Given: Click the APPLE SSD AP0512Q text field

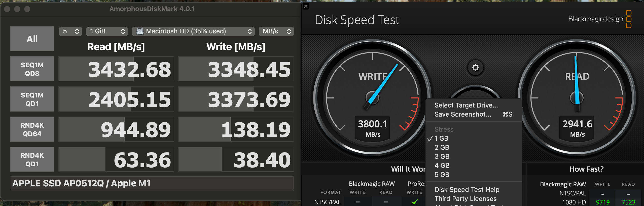Looking at the screenshot, I should point(152,183).
